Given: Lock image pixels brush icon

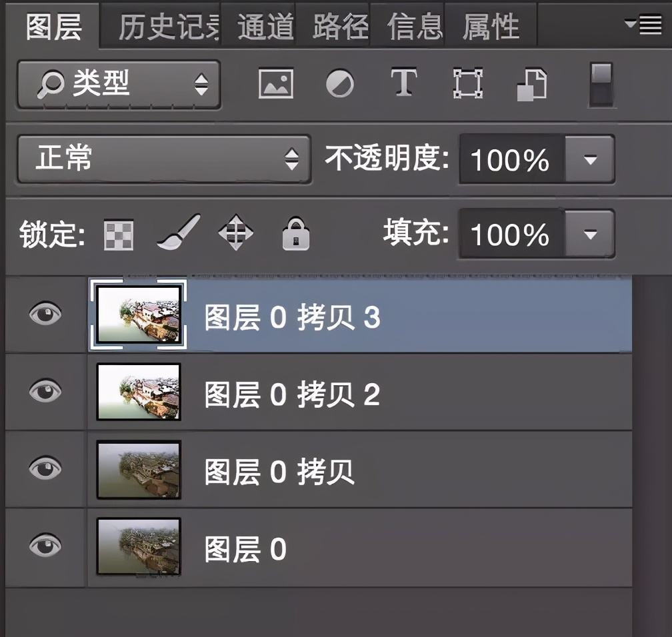Looking at the screenshot, I should (179, 232).
